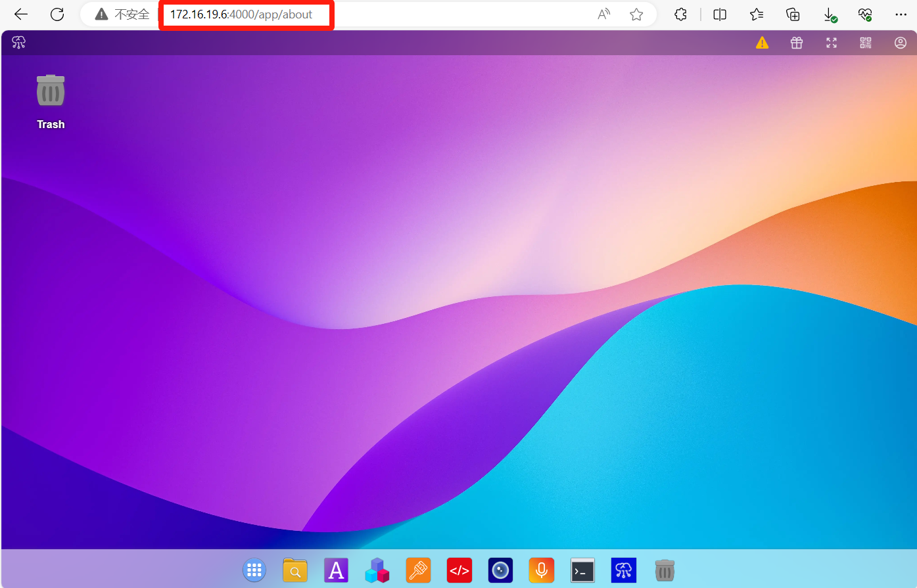
Task: Open the app launcher grid in dock
Action: tap(254, 570)
